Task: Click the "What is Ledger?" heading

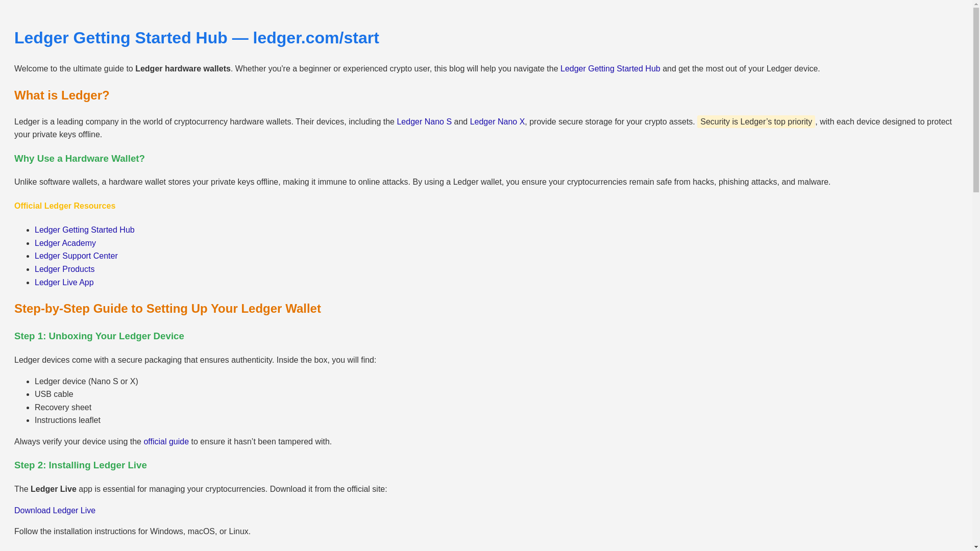Action: (62, 95)
